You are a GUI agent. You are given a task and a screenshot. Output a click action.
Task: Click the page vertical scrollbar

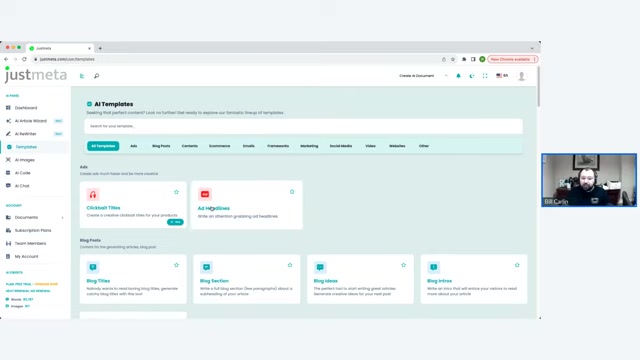pos(539,87)
